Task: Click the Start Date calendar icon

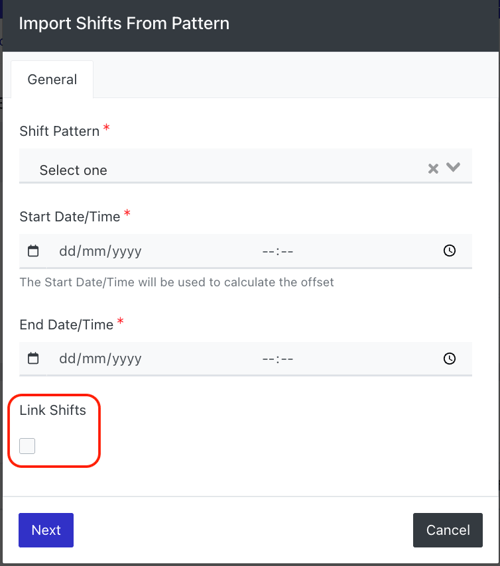Action: pos(33,251)
